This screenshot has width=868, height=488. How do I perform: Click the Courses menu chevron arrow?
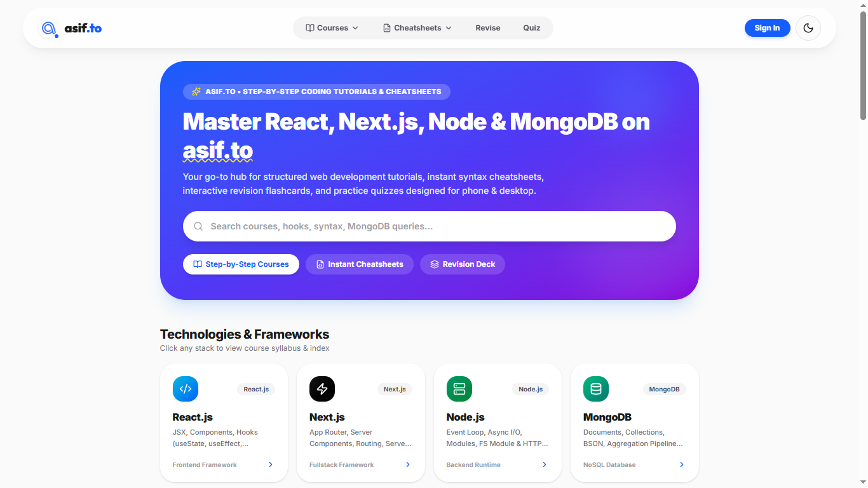355,28
